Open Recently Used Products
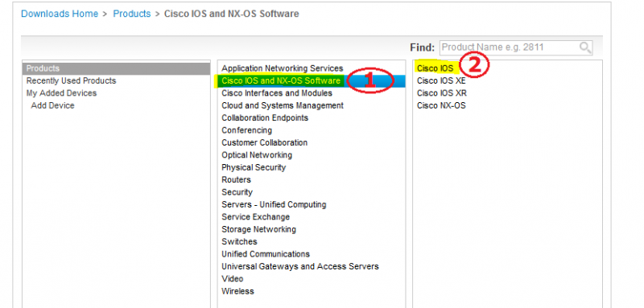The height and width of the screenshot is (308, 644). coord(71,80)
